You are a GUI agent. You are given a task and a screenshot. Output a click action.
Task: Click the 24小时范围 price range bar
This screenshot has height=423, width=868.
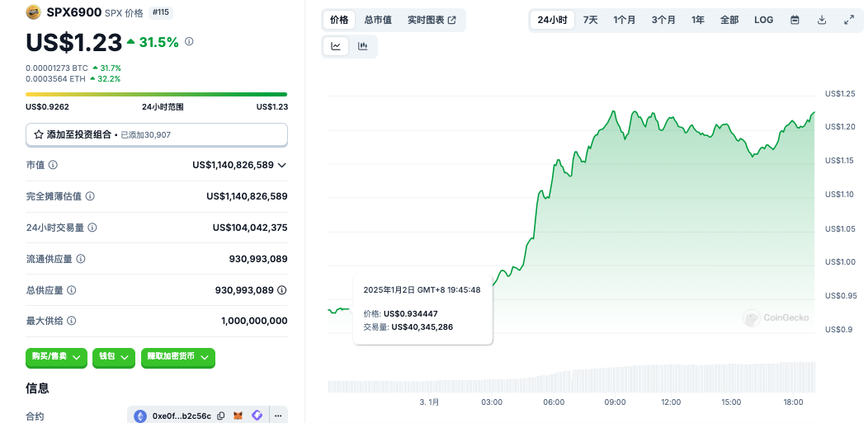coord(157,95)
